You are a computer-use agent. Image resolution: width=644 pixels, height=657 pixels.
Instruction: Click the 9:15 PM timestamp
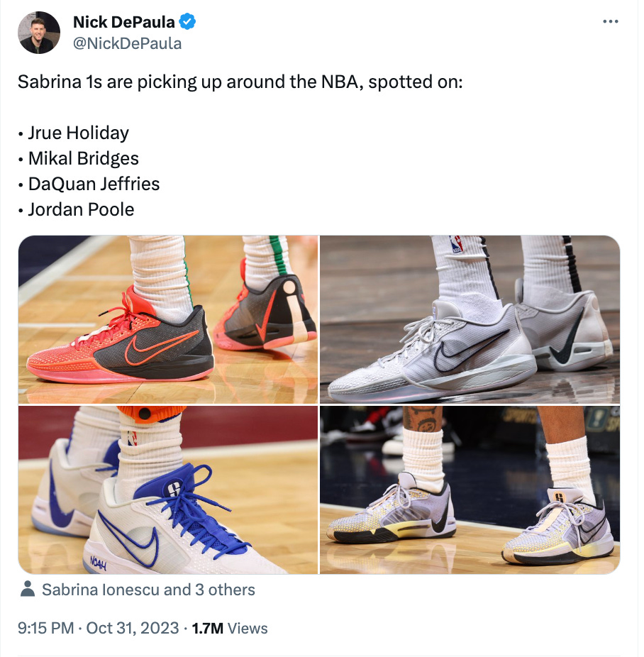pyautogui.click(x=45, y=628)
